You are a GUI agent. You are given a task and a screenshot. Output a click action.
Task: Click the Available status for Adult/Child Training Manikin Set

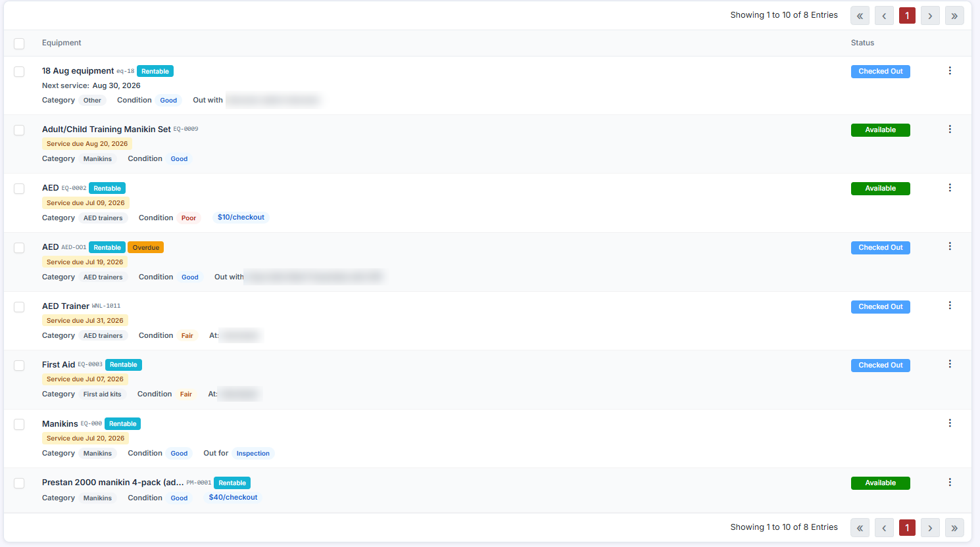(881, 130)
